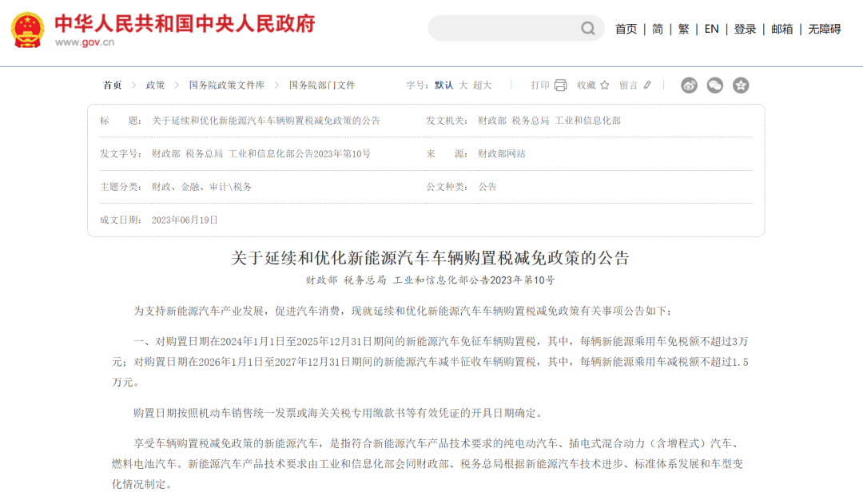863x504 pixels.
Task: Open 无障碍 accessibility mode
Action: [x=824, y=29]
